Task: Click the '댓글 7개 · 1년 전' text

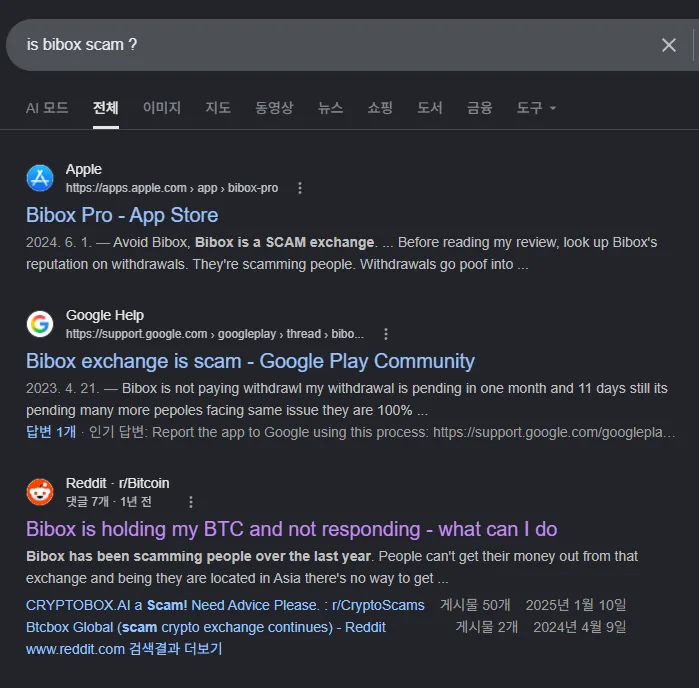Action: pos(109,502)
